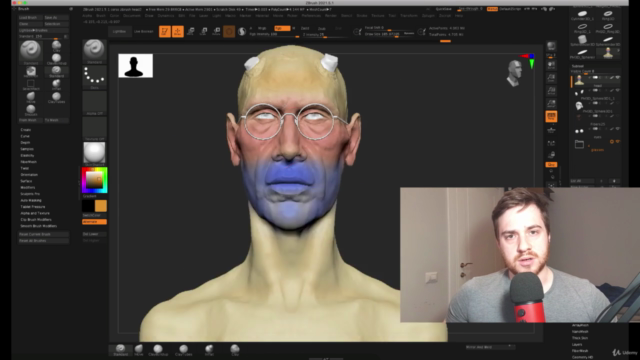
Task: Select the Cylinder3D_1 tool
Action: pyautogui.click(x=582, y=16)
